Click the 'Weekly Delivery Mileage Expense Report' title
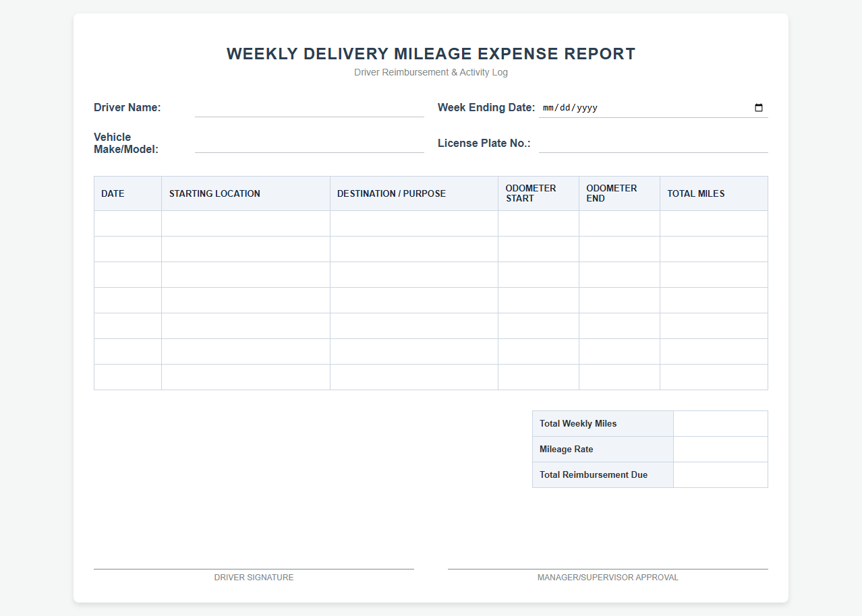This screenshot has height=616, width=862. pyautogui.click(x=431, y=54)
